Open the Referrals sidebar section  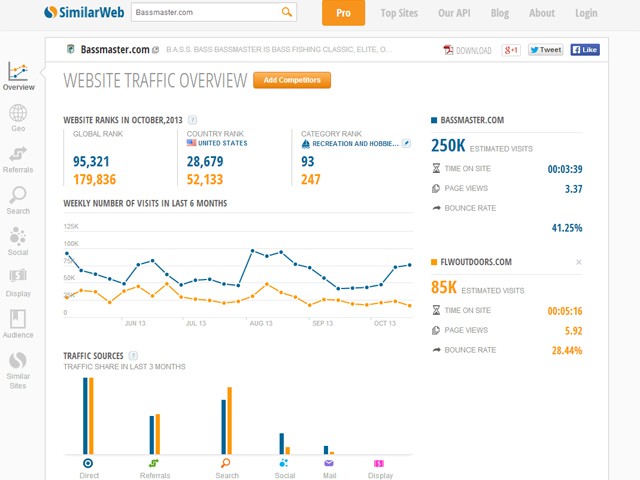18,160
